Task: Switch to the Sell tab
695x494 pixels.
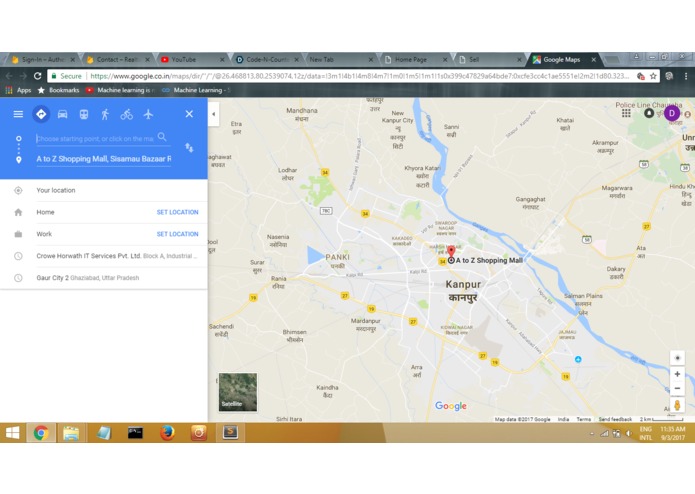Action: [x=490, y=59]
